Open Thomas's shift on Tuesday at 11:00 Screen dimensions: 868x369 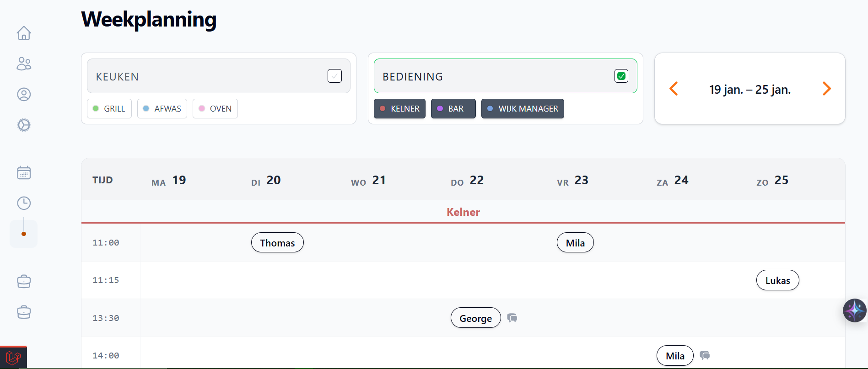pyautogui.click(x=277, y=242)
